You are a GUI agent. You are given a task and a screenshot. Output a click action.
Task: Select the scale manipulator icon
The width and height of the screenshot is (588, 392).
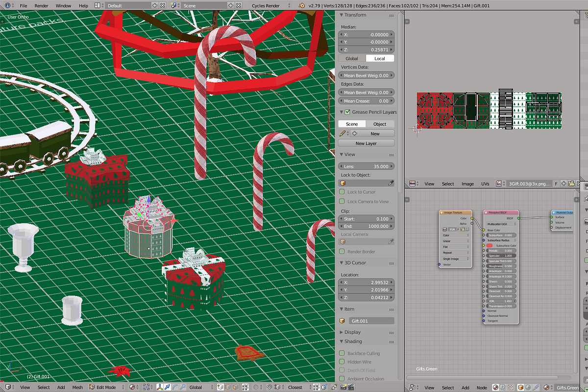click(182, 387)
